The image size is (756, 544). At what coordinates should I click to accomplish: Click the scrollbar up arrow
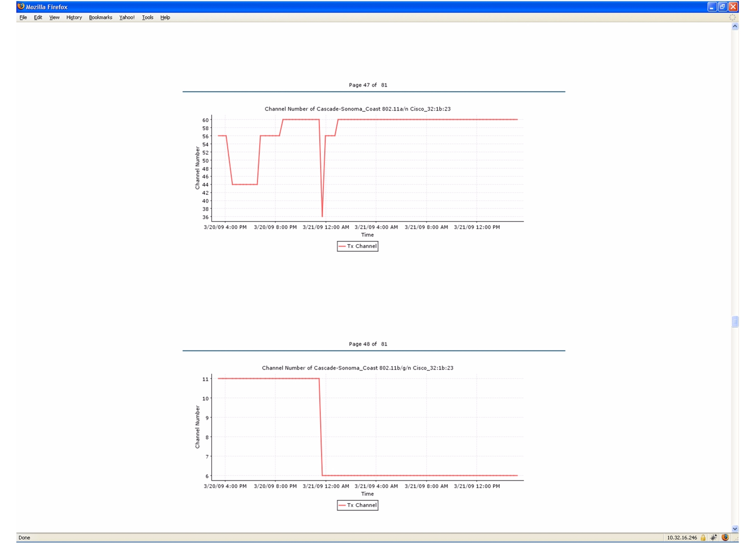735,26
